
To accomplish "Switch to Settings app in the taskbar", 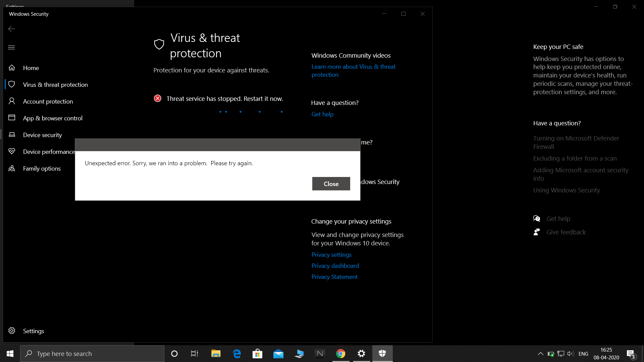I will (361, 354).
